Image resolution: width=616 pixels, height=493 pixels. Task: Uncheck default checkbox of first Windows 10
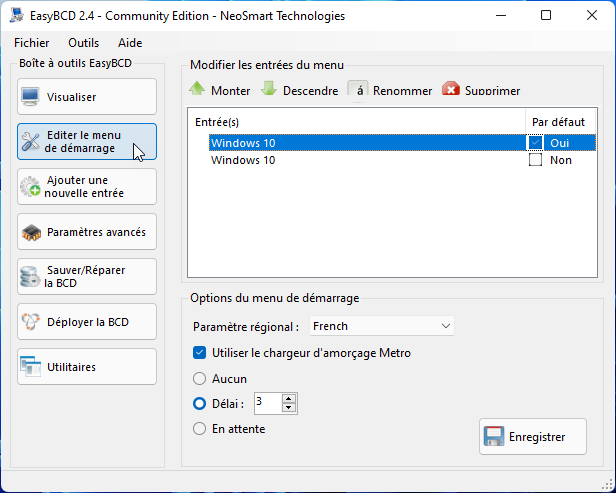(x=535, y=143)
